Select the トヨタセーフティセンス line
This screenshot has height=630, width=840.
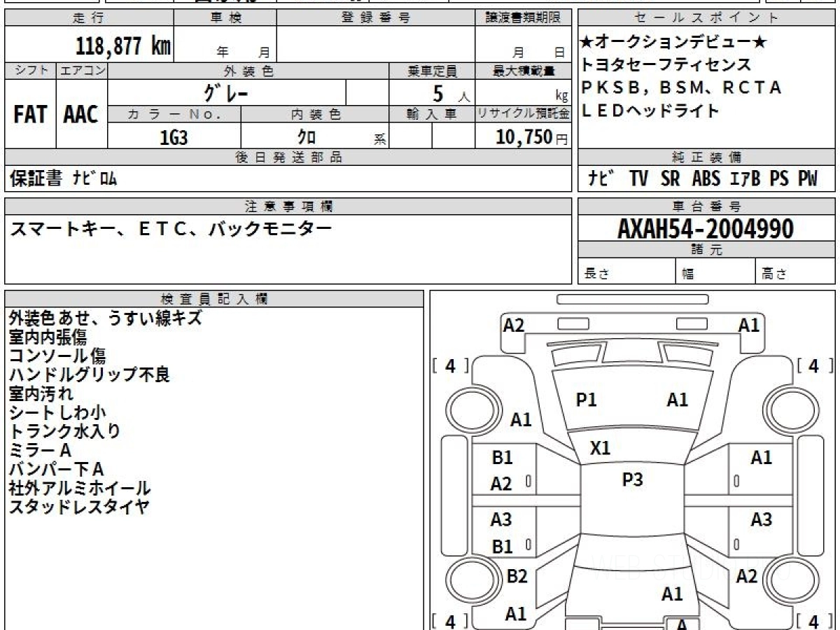[666, 64]
